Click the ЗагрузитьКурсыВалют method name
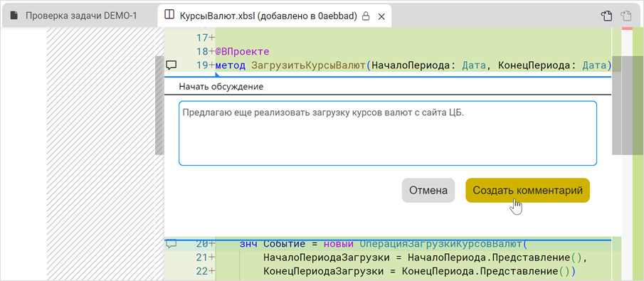This screenshot has width=644, height=281. point(308,65)
